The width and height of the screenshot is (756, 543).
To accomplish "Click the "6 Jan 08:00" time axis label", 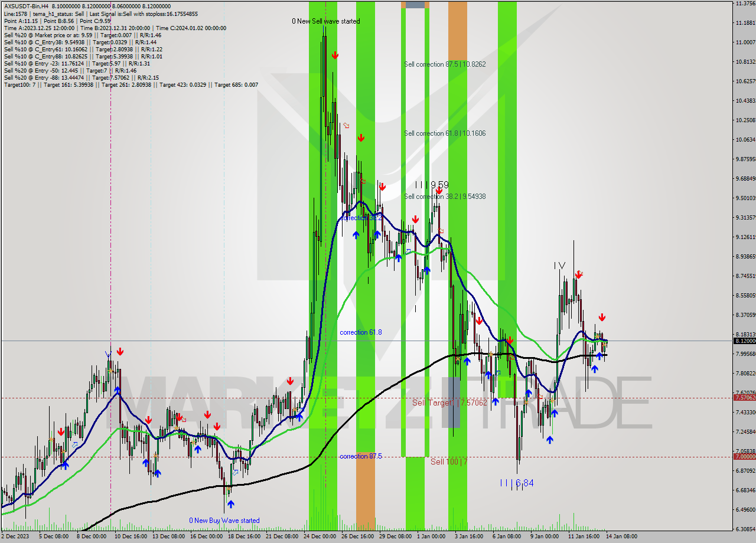I will pos(507,537).
